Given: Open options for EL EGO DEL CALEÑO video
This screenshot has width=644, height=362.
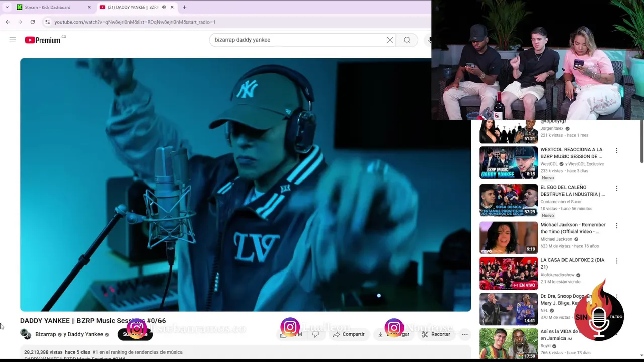Looking at the screenshot, I should 616,188.
